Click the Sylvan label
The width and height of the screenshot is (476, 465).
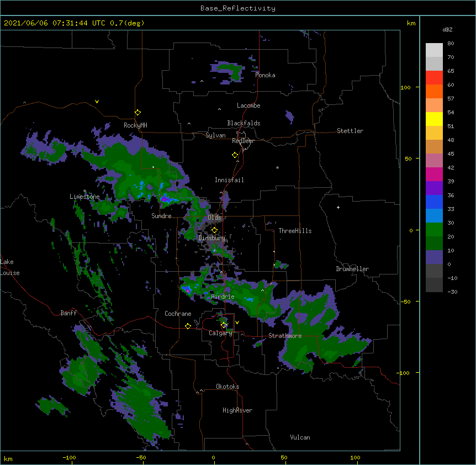click(x=215, y=135)
